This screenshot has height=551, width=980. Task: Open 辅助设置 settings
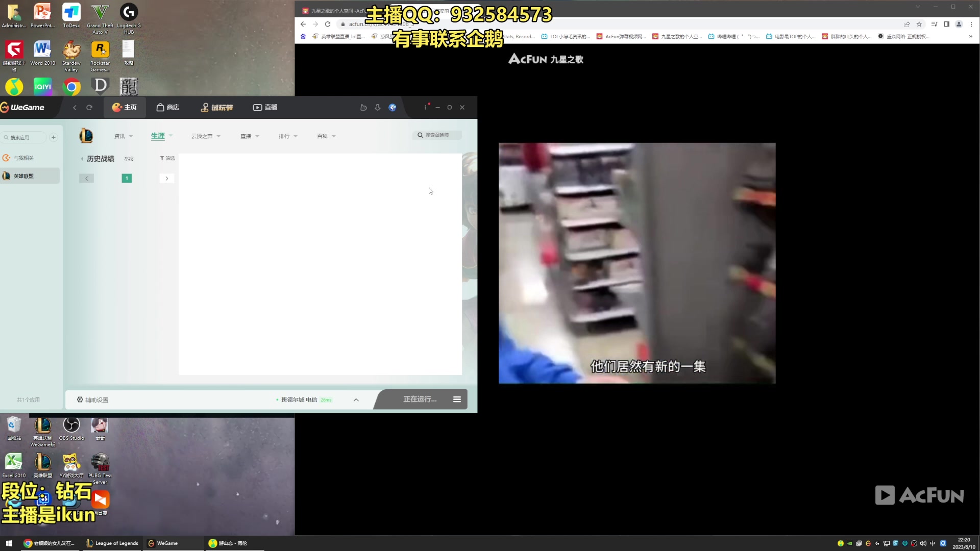pyautogui.click(x=92, y=400)
